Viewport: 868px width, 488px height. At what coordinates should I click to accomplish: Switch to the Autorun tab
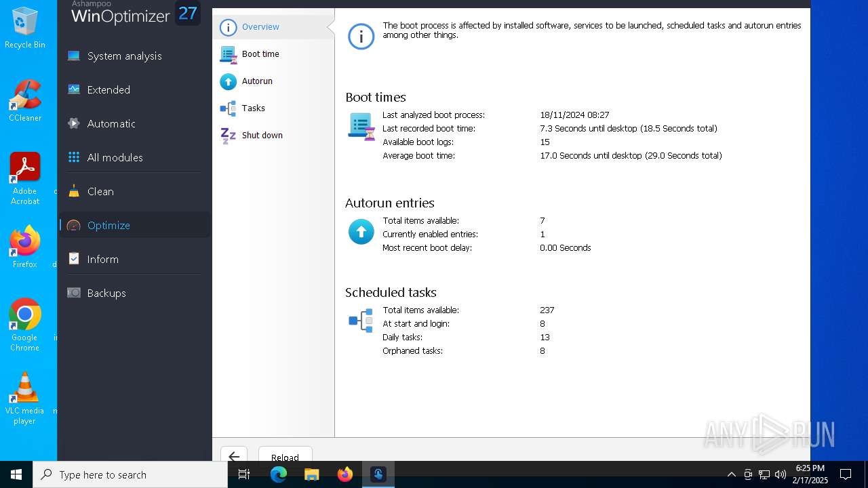[x=273, y=81]
